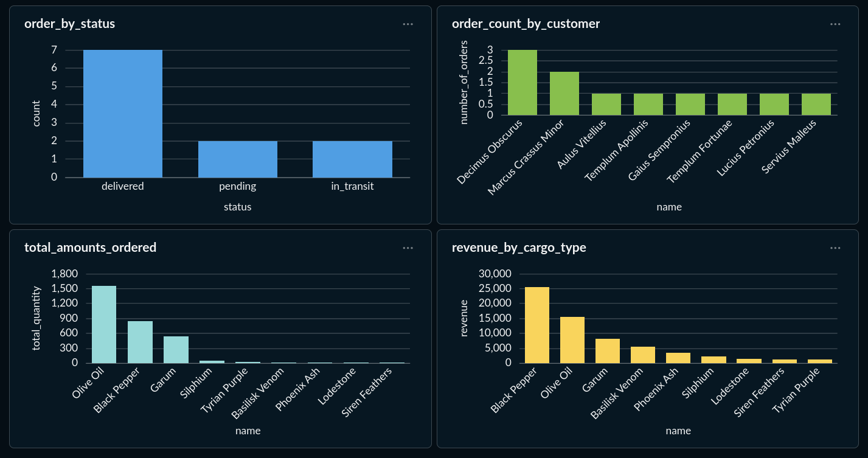Click the Servius Malleus order bar
The height and width of the screenshot is (458, 868).
816,105
